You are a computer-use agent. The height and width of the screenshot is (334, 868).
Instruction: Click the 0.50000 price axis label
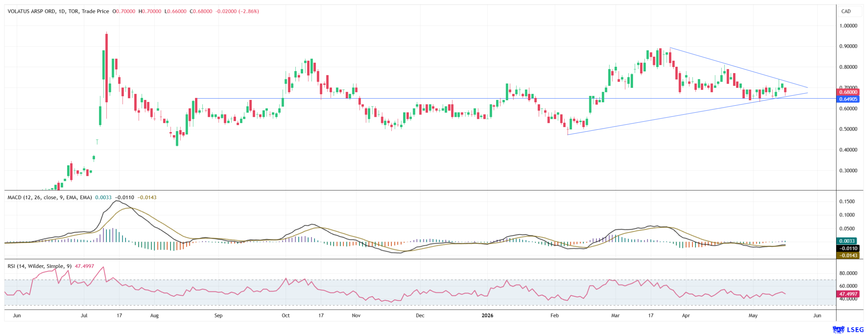pos(848,129)
